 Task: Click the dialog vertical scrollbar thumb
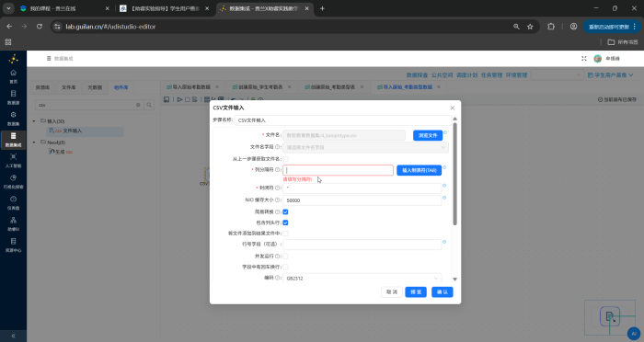coord(454,174)
